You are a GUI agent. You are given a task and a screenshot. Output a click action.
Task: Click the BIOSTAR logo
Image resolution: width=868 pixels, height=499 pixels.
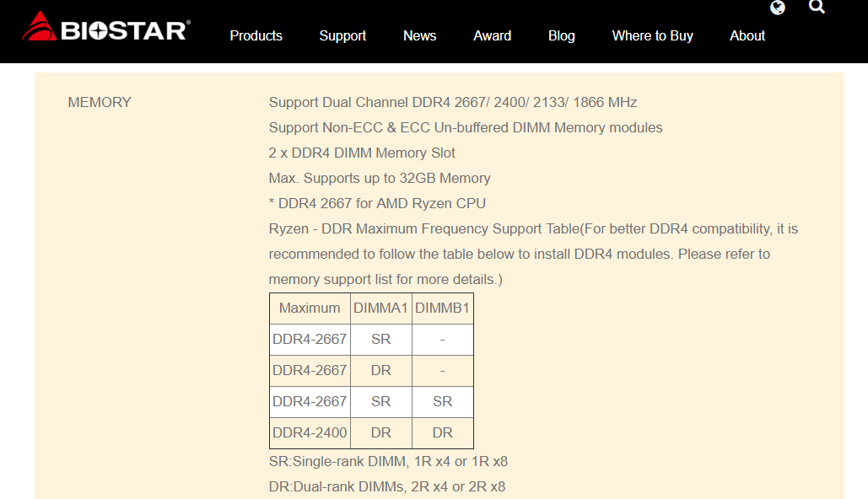pos(106,27)
